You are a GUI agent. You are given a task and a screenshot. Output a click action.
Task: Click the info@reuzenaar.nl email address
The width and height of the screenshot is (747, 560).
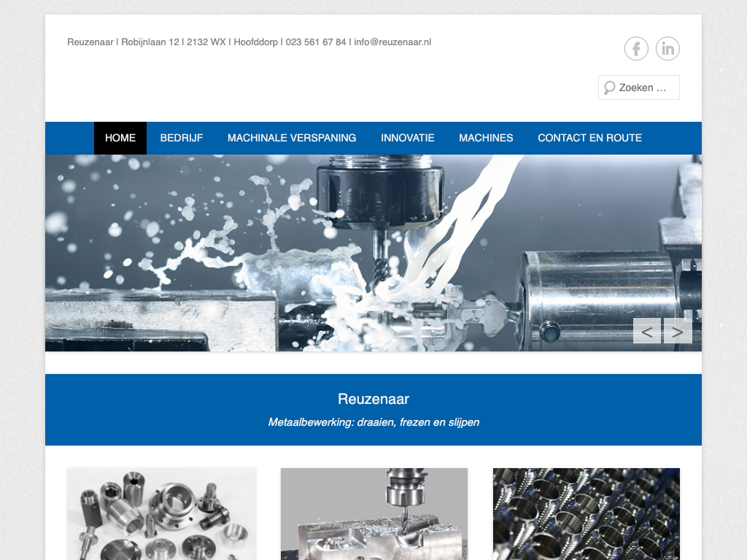tap(392, 42)
